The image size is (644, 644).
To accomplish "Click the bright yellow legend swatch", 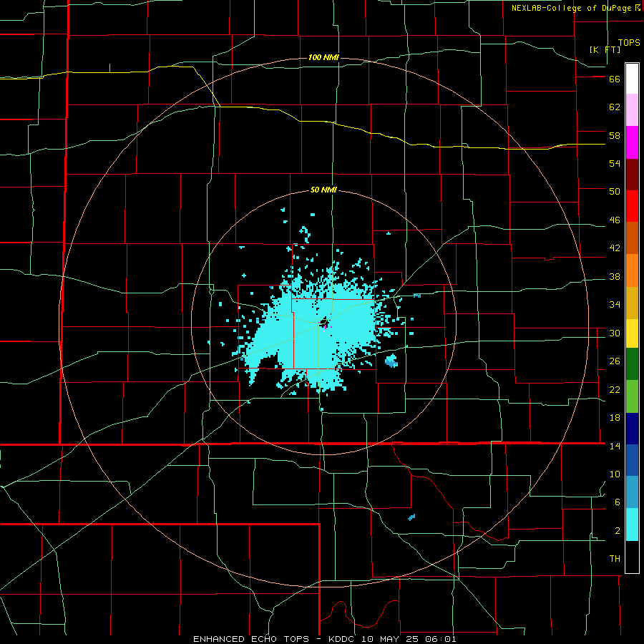I will [632, 333].
